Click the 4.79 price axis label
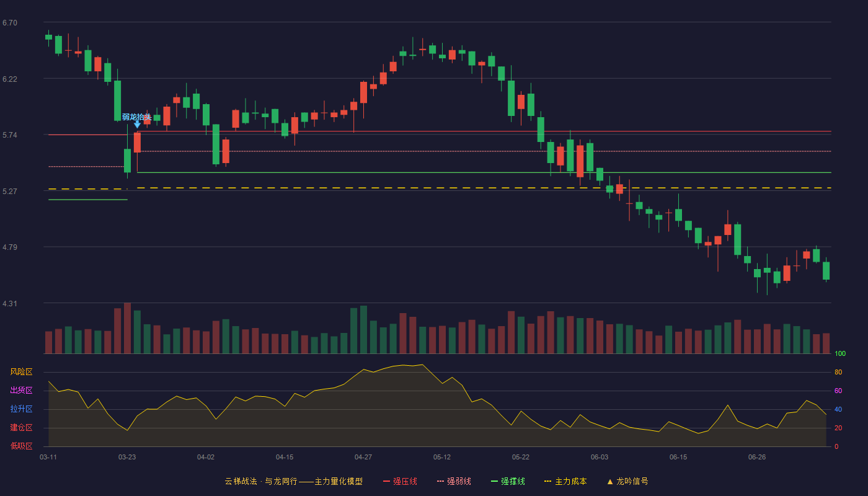This screenshot has height=496, width=868. (x=10, y=247)
